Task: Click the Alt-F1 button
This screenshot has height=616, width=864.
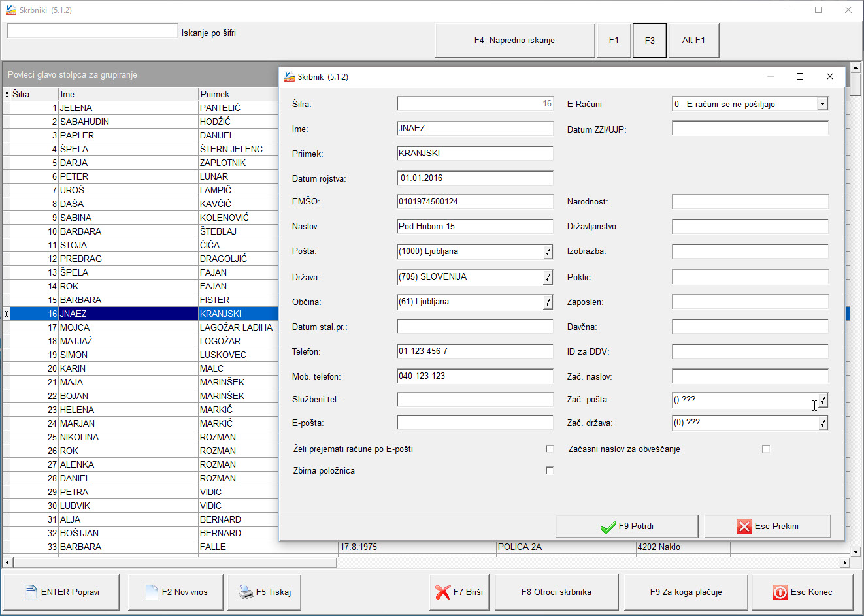Action: pos(693,41)
